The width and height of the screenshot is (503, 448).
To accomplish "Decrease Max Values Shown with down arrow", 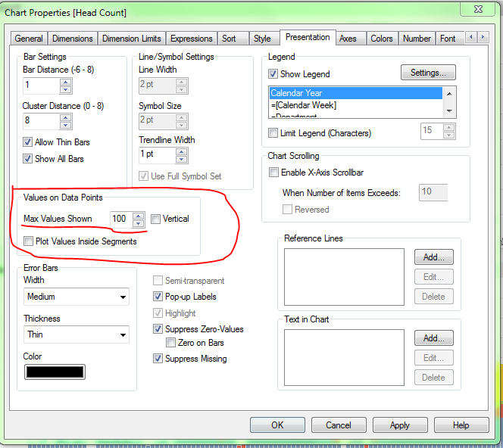I will 139,223.
